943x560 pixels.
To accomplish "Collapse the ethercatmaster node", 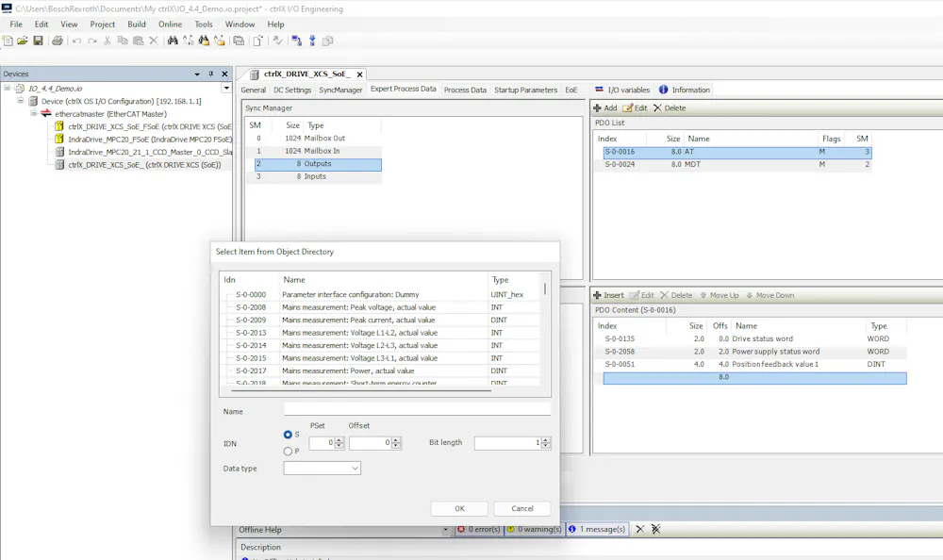I will point(34,113).
